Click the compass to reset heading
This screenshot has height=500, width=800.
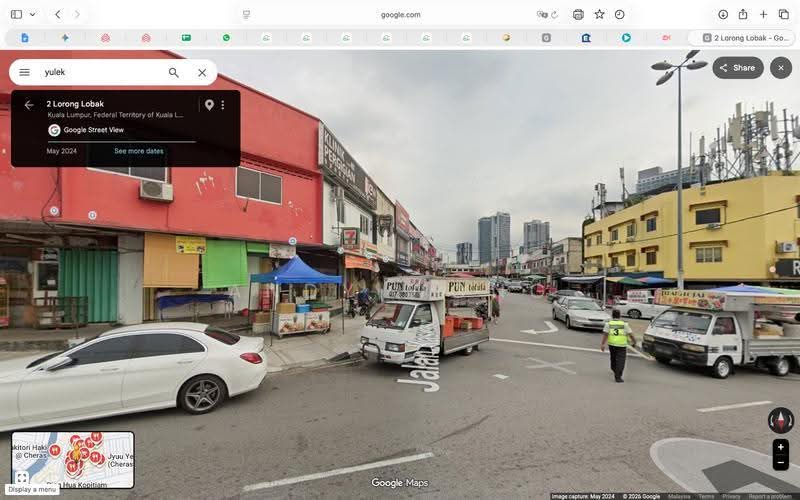781,420
